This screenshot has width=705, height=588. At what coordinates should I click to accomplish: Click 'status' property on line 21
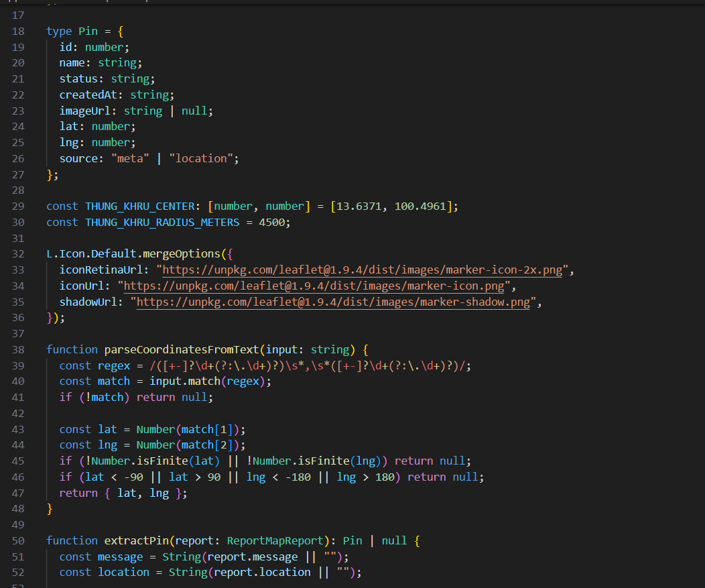tap(78, 79)
